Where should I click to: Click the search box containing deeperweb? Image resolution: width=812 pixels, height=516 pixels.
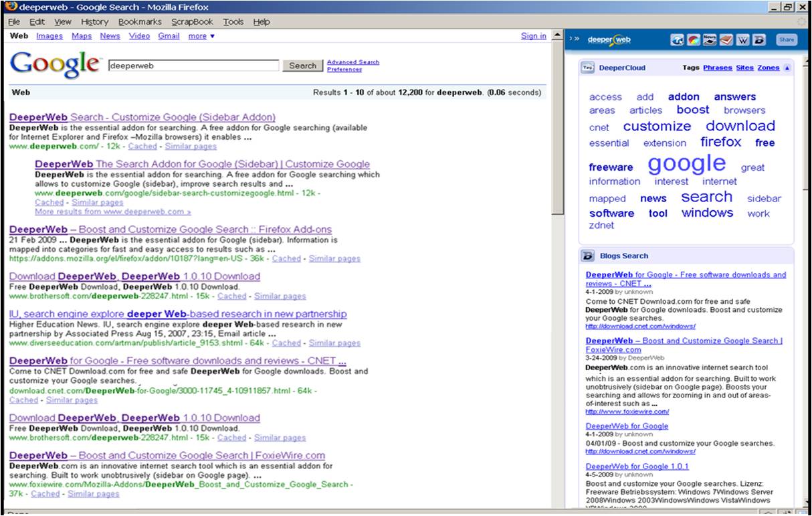click(x=193, y=66)
